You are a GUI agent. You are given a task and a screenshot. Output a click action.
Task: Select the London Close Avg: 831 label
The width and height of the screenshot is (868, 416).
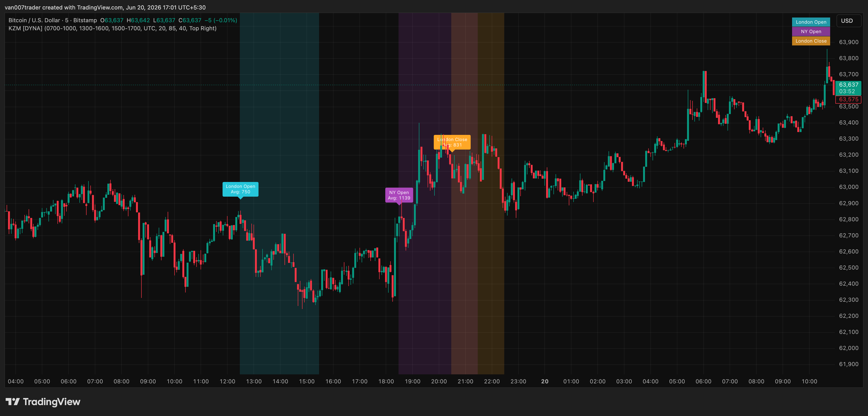pyautogui.click(x=452, y=142)
